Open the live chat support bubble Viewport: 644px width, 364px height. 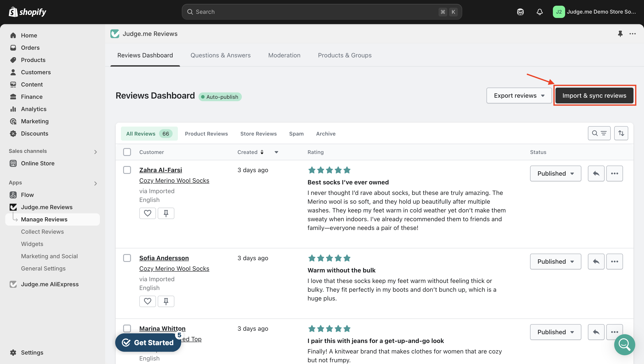pyautogui.click(x=624, y=345)
